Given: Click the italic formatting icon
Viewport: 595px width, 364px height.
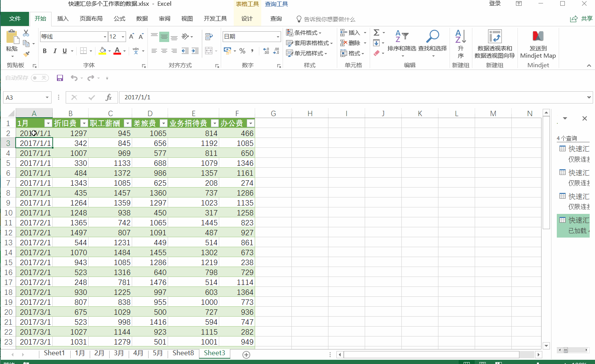Looking at the screenshot, I should (55, 51).
